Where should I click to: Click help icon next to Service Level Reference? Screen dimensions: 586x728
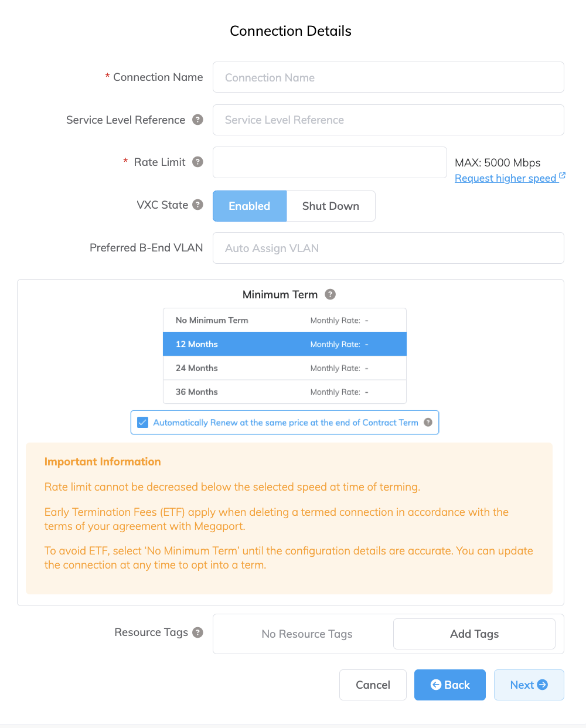point(198,120)
